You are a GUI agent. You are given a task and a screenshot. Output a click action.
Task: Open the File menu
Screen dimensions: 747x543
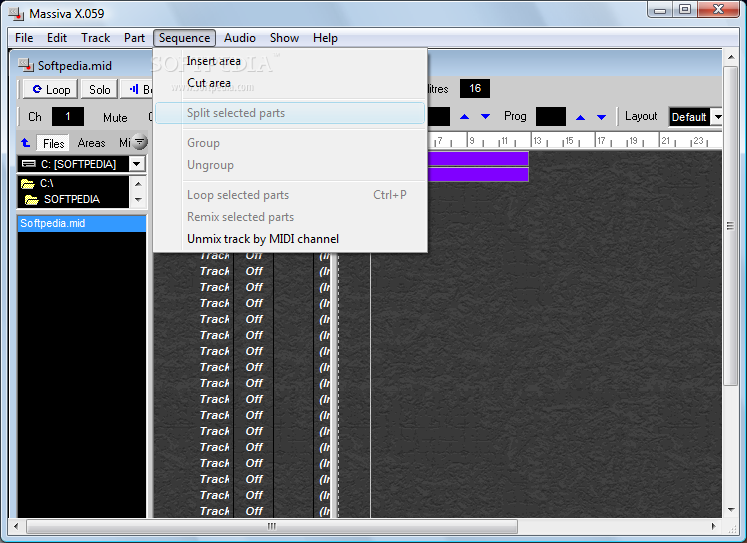[24, 38]
